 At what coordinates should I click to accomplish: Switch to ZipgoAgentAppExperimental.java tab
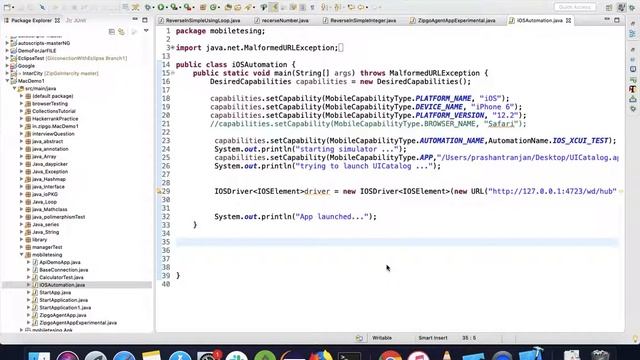click(453, 20)
